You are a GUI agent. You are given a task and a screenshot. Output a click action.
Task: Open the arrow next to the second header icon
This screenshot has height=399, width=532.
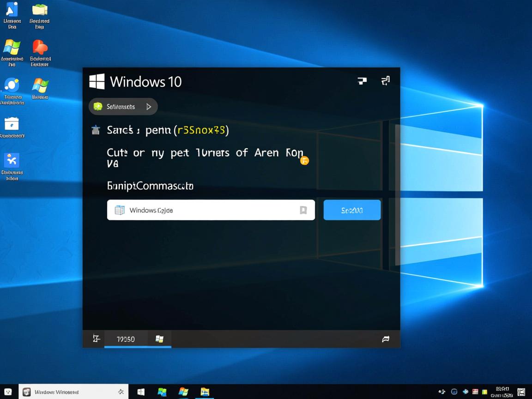(x=386, y=80)
